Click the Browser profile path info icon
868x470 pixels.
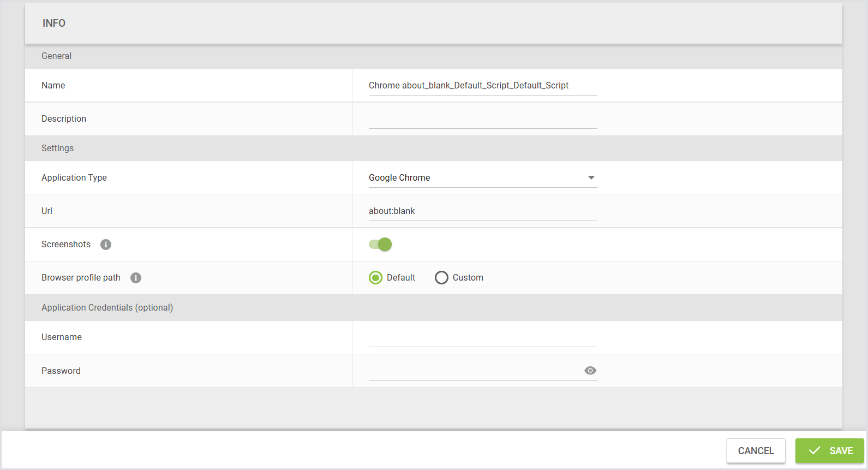(x=136, y=278)
